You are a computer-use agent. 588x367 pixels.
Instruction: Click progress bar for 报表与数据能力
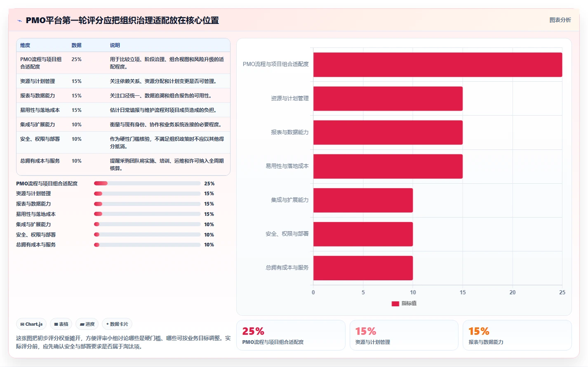[147, 204]
